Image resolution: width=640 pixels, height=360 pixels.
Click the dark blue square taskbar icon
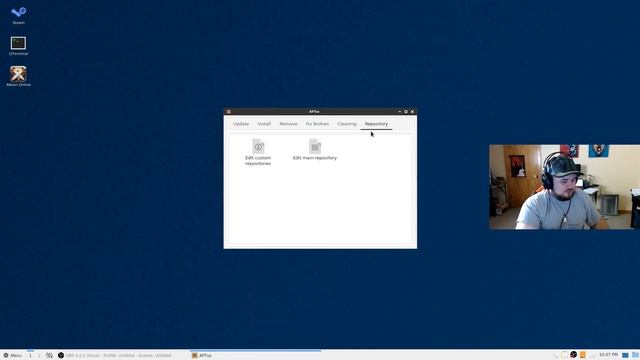(x=625, y=355)
